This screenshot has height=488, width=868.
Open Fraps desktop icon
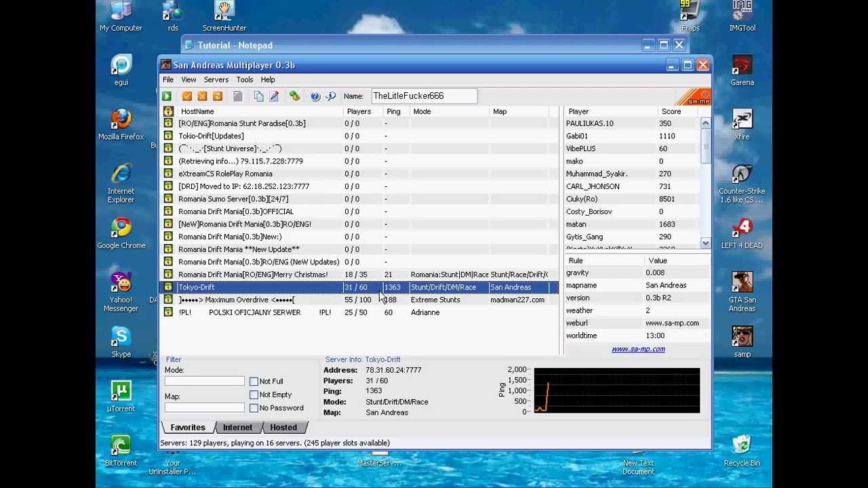click(690, 16)
